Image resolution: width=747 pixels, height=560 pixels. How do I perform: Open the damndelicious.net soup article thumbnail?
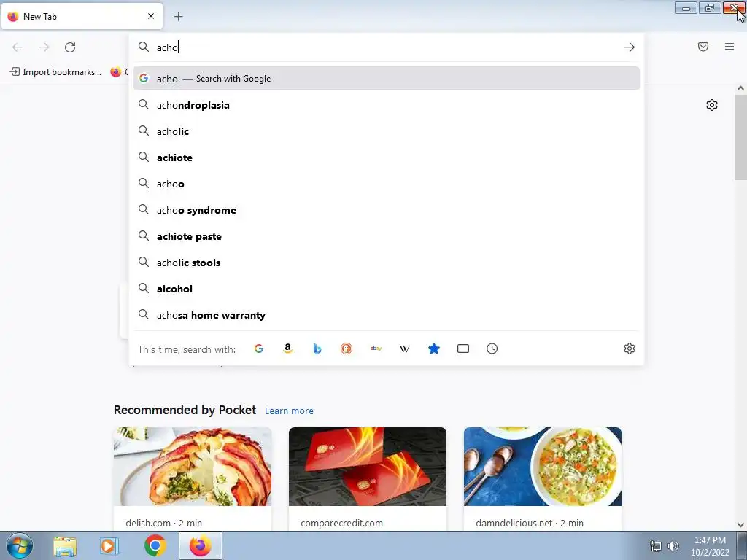pos(543,467)
